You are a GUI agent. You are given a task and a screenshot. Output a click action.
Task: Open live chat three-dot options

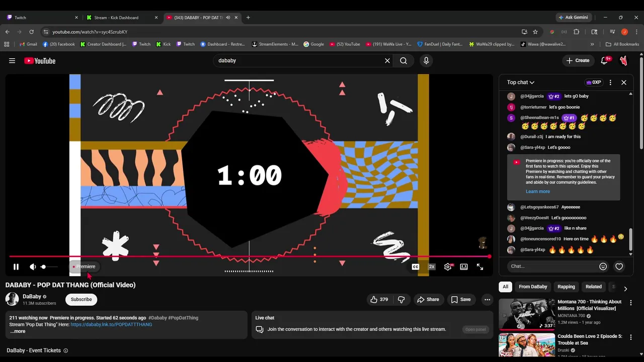coord(610,82)
